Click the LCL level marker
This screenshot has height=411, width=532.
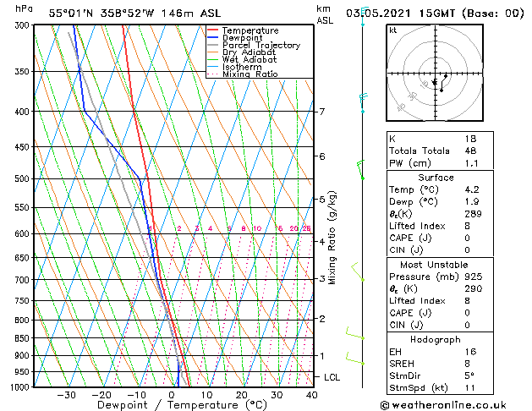332,377
